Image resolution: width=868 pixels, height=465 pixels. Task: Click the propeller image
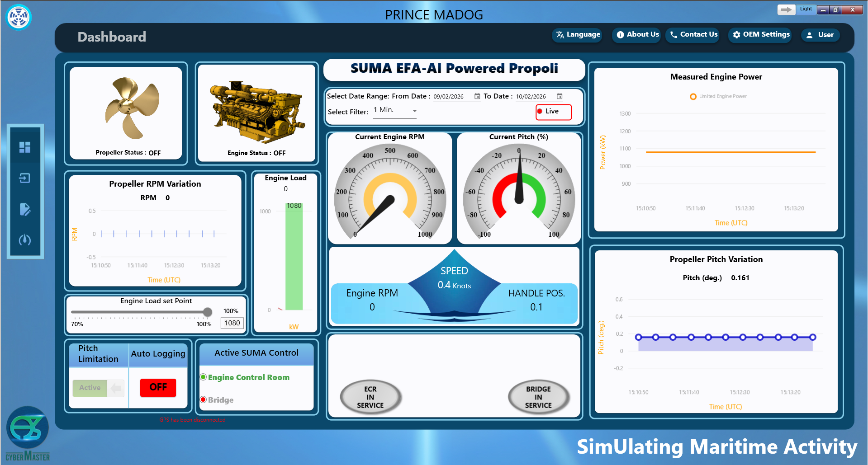coord(132,108)
